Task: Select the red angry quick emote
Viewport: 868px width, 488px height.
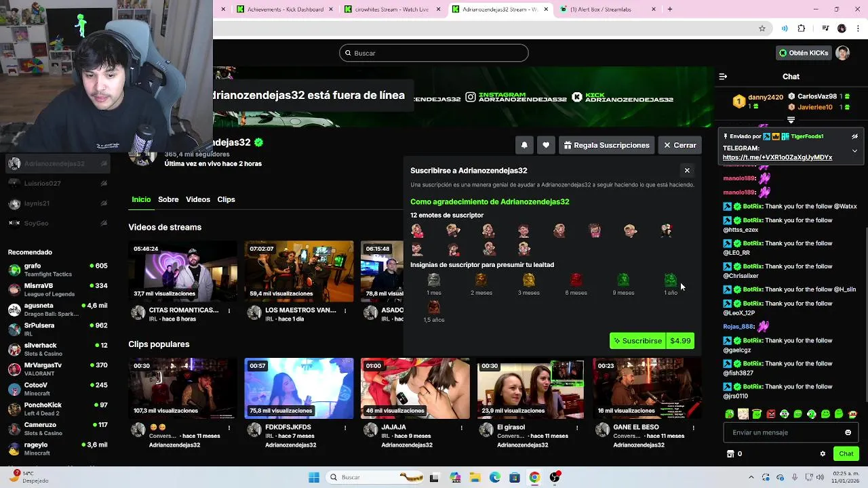Action: pyautogui.click(x=770, y=414)
